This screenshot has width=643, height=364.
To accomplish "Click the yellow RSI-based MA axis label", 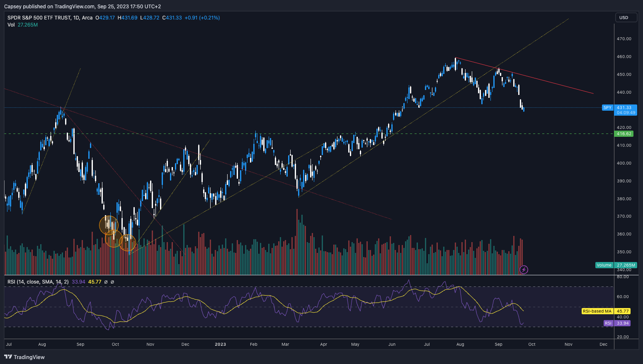I will pos(597,311).
